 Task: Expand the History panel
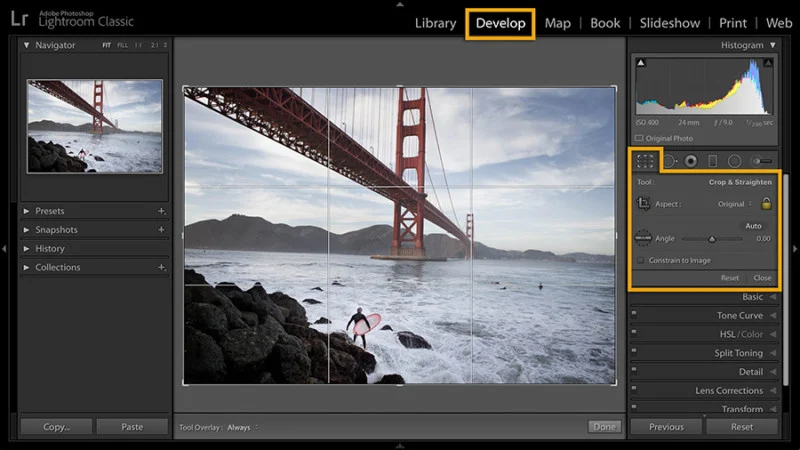(27, 248)
